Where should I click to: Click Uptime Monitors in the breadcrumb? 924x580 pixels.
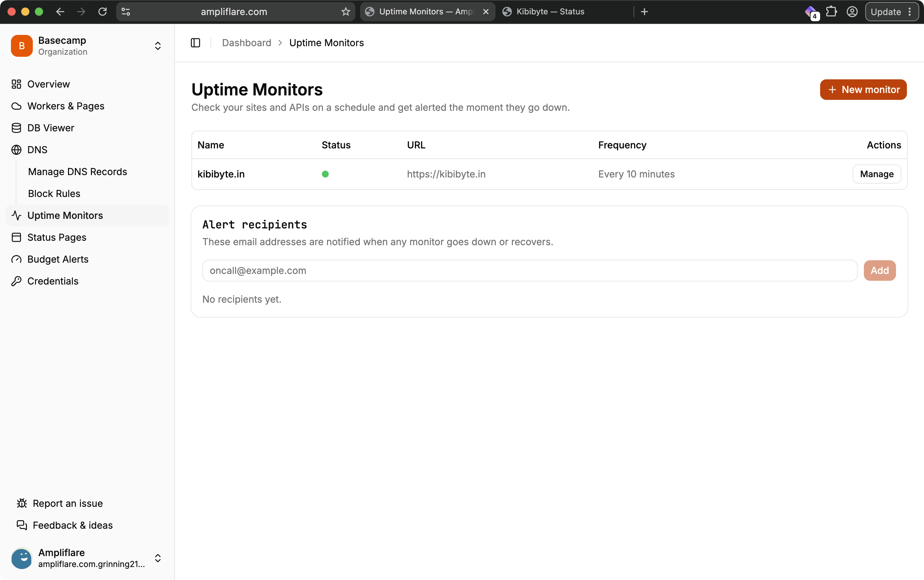[326, 43]
